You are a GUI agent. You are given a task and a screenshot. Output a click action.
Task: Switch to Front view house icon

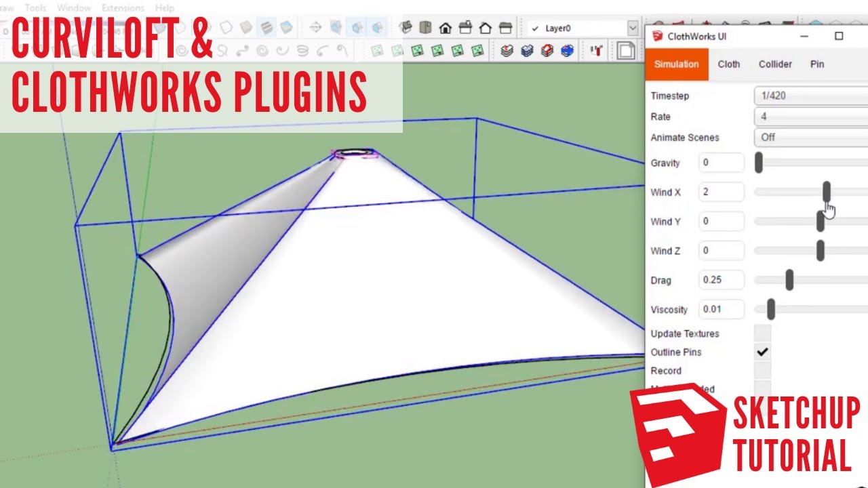click(x=446, y=28)
